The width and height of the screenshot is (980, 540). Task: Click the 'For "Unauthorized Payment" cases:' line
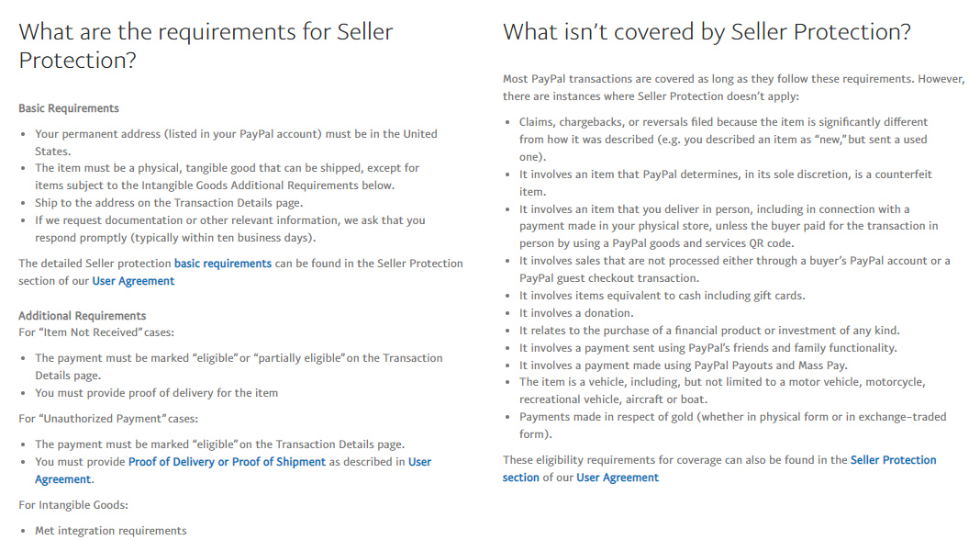108,419
